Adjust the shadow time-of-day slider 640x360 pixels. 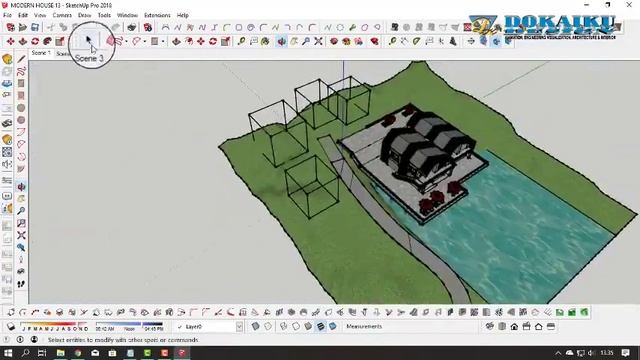coord(129,327)
